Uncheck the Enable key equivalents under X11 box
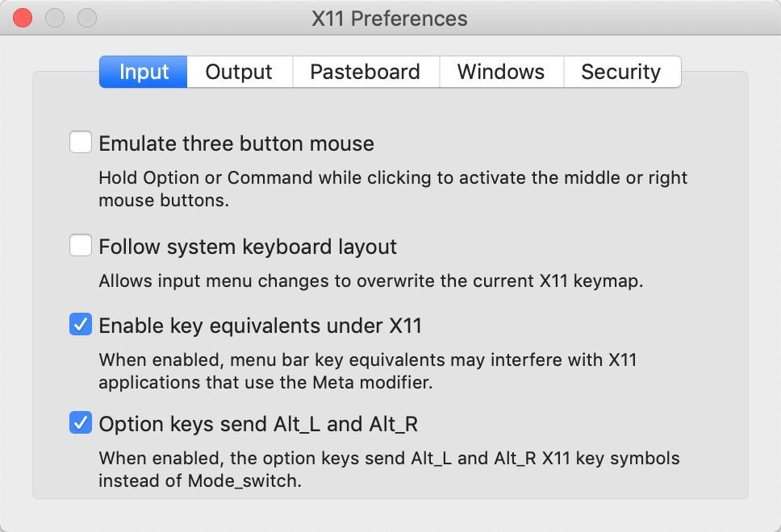Viewport: 781px width, 532px height. (81, 326)
